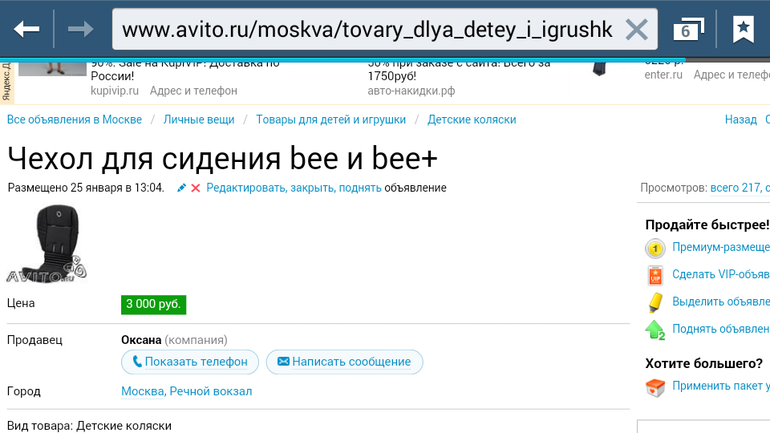Go back with the browser back arrow

click(x=27, y=29)
